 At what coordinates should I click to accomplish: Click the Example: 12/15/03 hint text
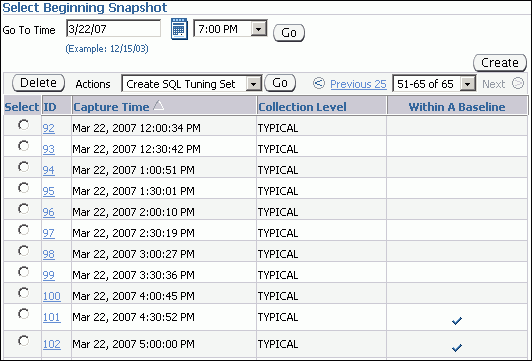pos(107,49)
